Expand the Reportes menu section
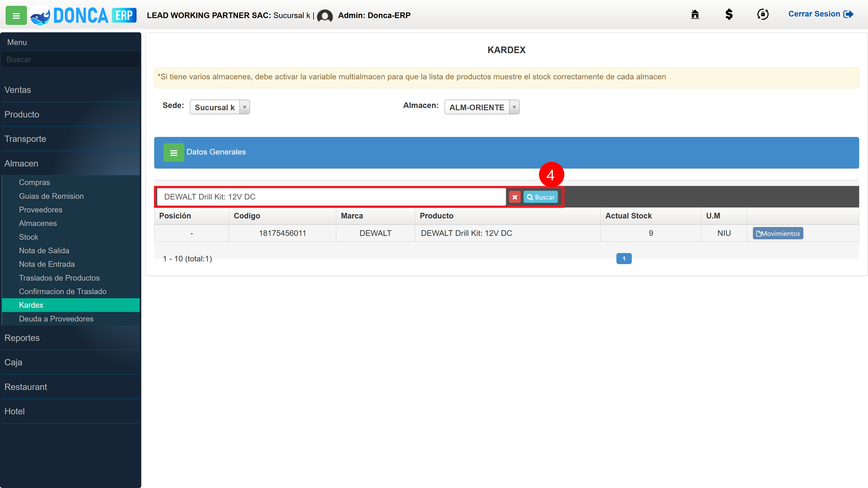The image size is (868, 488). point(71,338)
